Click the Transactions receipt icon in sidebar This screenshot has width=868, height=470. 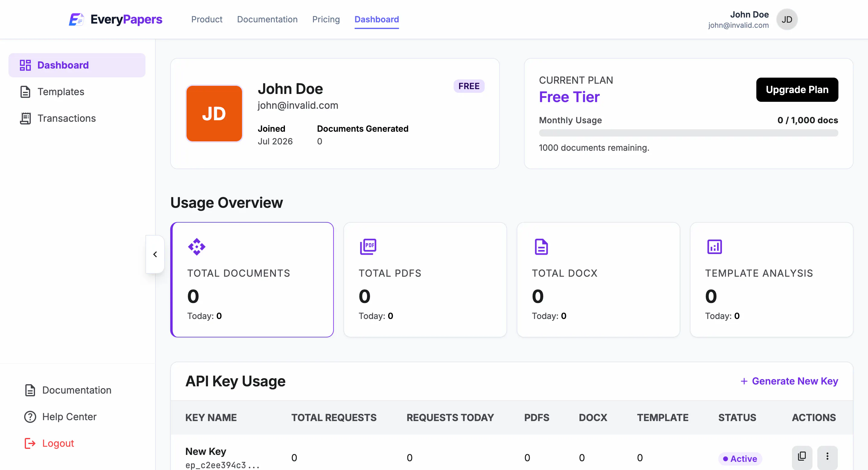25,118
